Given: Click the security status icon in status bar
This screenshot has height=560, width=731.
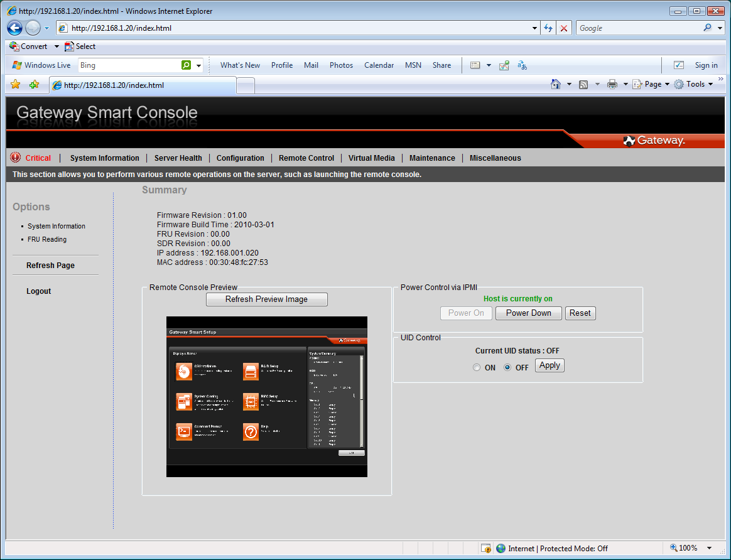Looking at the screenshot, I should point(486,548).
